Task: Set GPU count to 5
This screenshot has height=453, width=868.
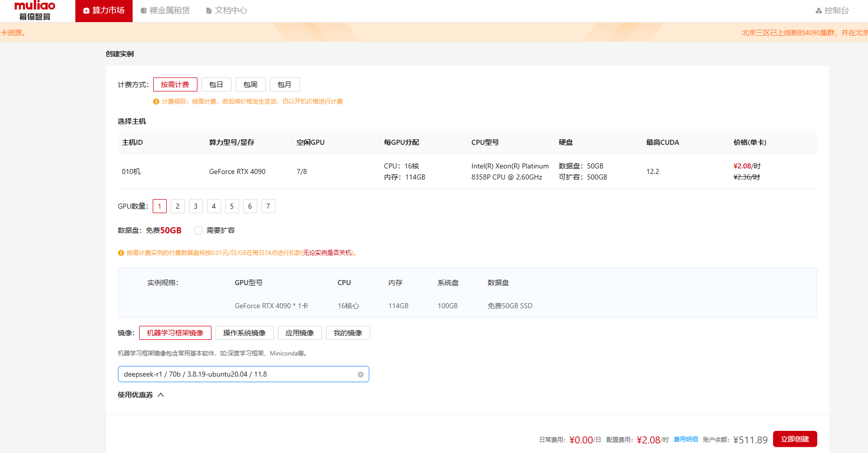Action: 232,206
